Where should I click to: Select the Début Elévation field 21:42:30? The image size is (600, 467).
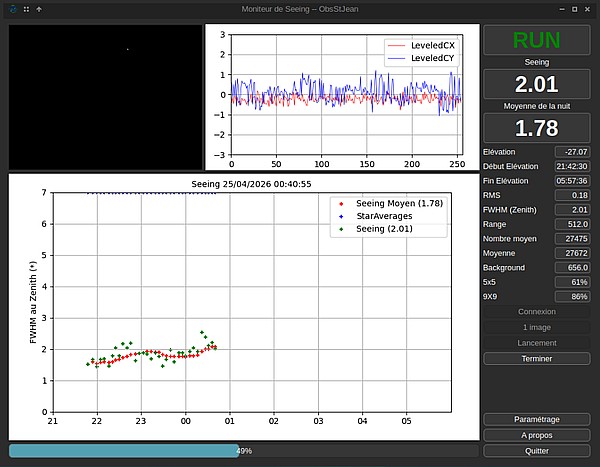tap(572, 167)
